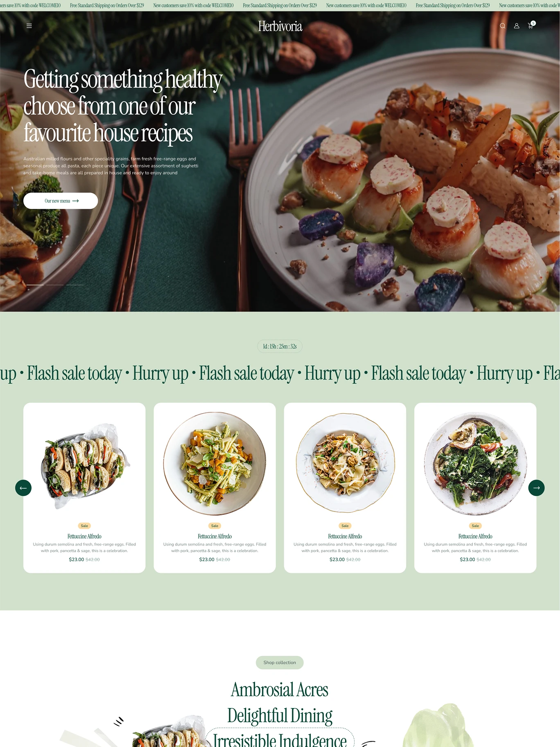
Task: Open the user account icon
Action: (517, 26)
